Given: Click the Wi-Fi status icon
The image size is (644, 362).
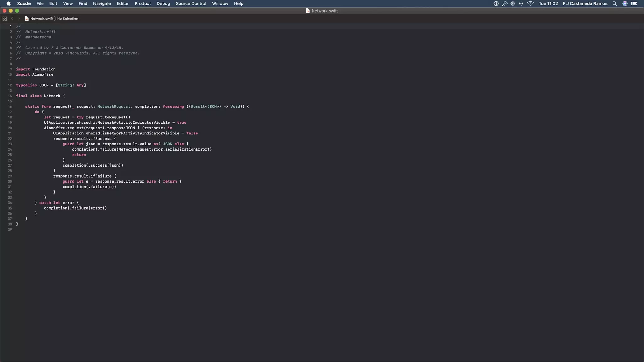Looking at the screenshot, I should coord(530,3).
